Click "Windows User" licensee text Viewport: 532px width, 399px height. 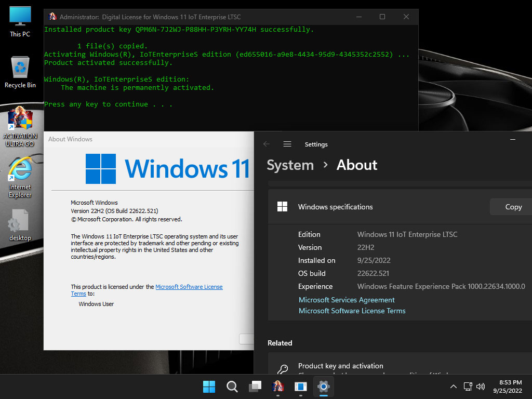point(96,304)
